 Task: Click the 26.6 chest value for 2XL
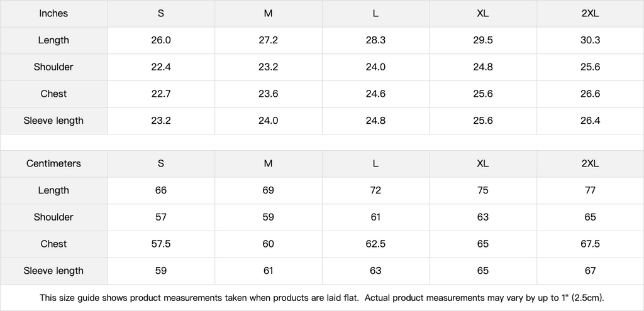(x=590, y=94)
